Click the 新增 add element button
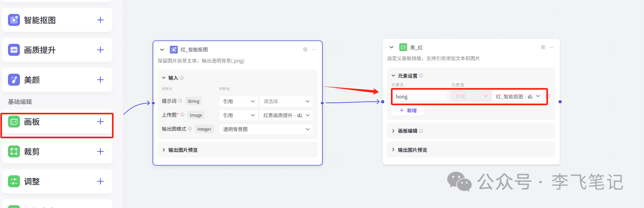Screen dimensions: 644x208 (408, 110)
